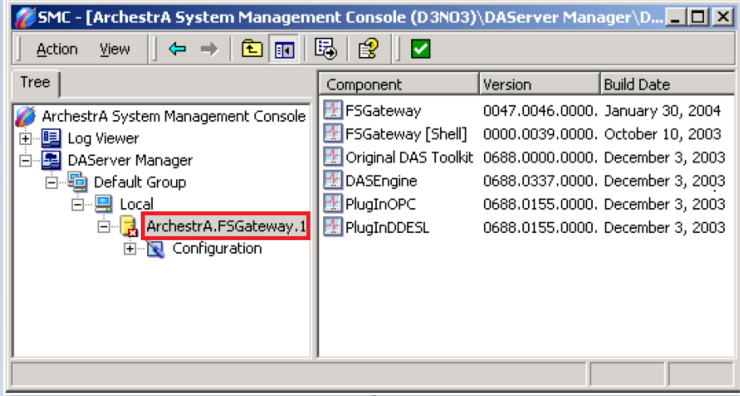The width and height of the screenshot is (740, 396).
Task: Toggle the Show/Hide Console Tree icon
Action: coord(285,50)
